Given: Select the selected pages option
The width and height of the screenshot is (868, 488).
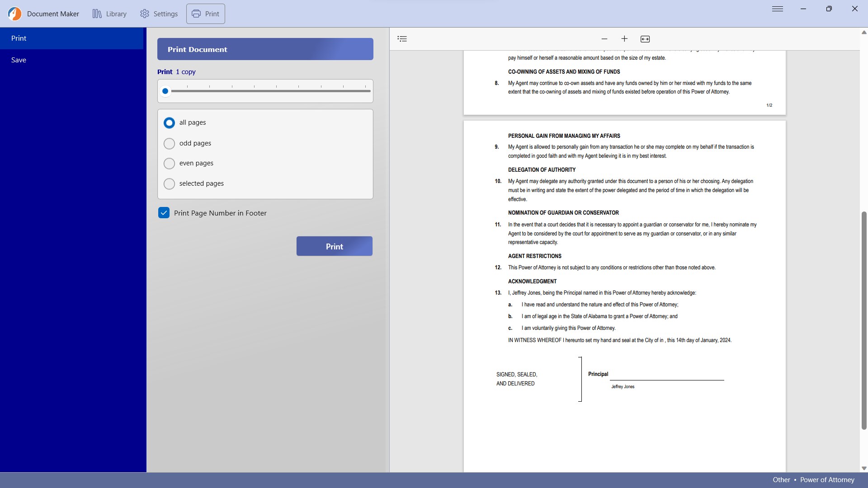Looking at the screenshot, I should coord(169,183).
